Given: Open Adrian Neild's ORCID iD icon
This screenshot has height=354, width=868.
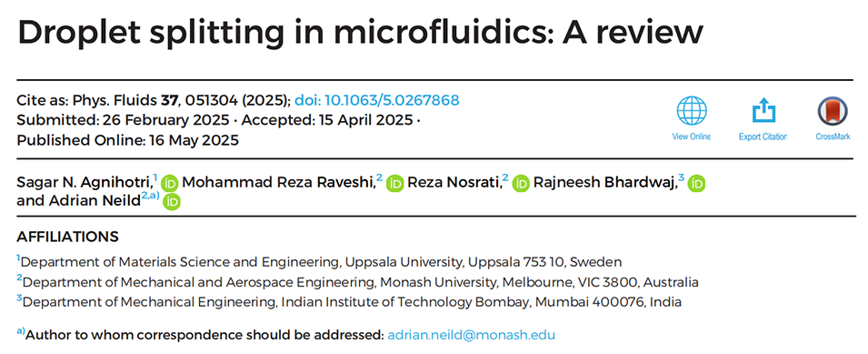Looking at the screenshot, I should 172,202.
